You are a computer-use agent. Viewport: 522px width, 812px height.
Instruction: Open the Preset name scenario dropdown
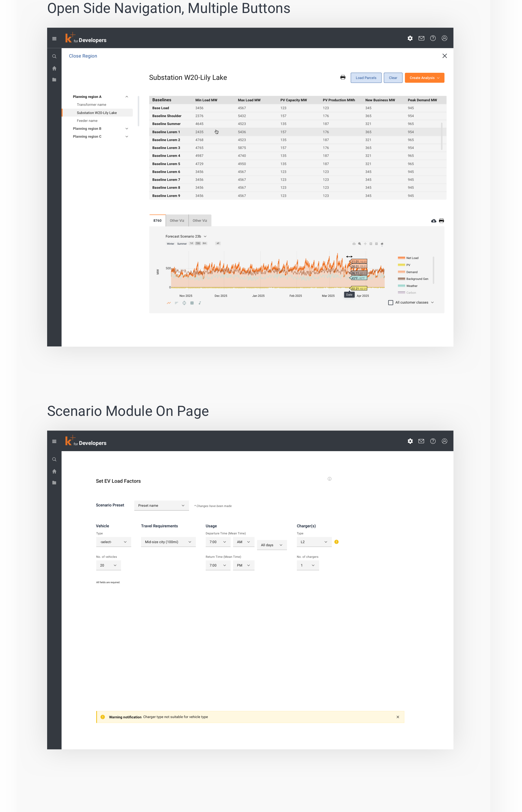point(161,505)
